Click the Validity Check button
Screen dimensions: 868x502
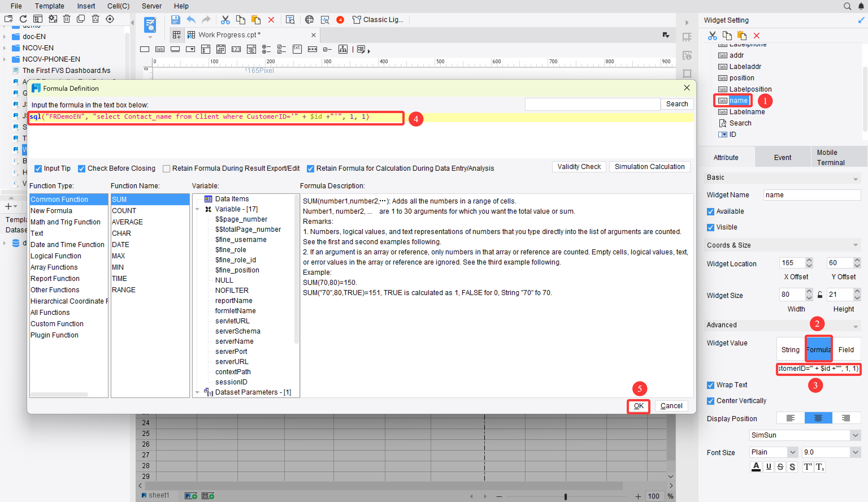579,167
